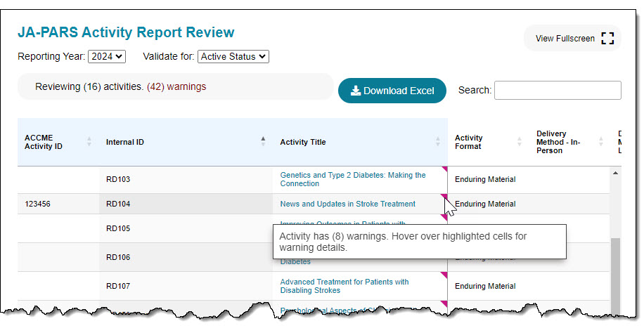
Task: Click the View Fullscreen expand icon
Action: coord(607,38)
